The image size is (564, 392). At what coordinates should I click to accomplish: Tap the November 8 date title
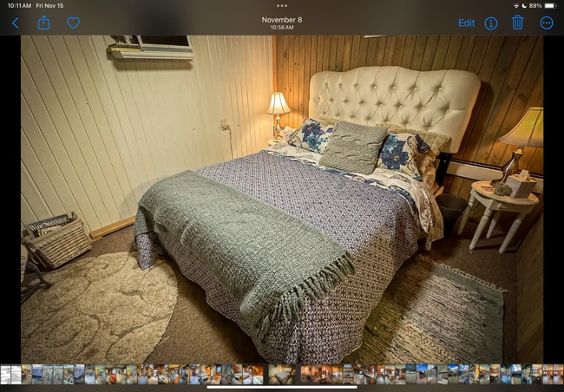pyautogui.click(x=282, y=19)
